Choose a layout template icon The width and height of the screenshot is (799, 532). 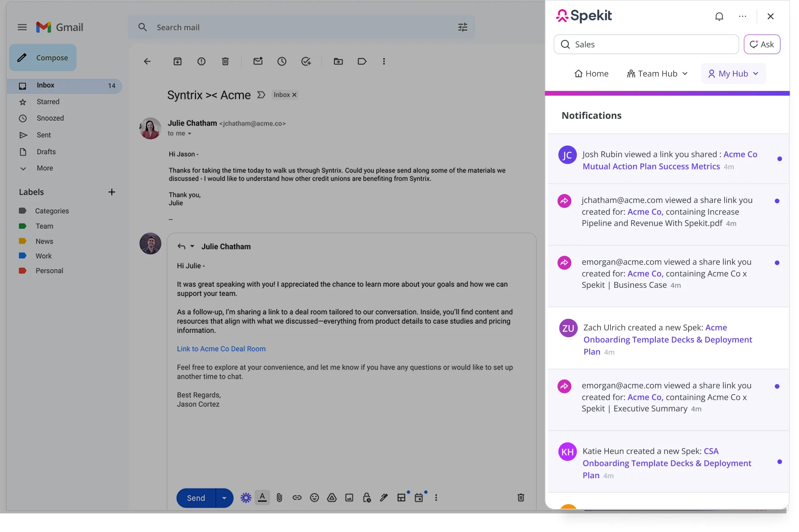click(x=401, y=498)
